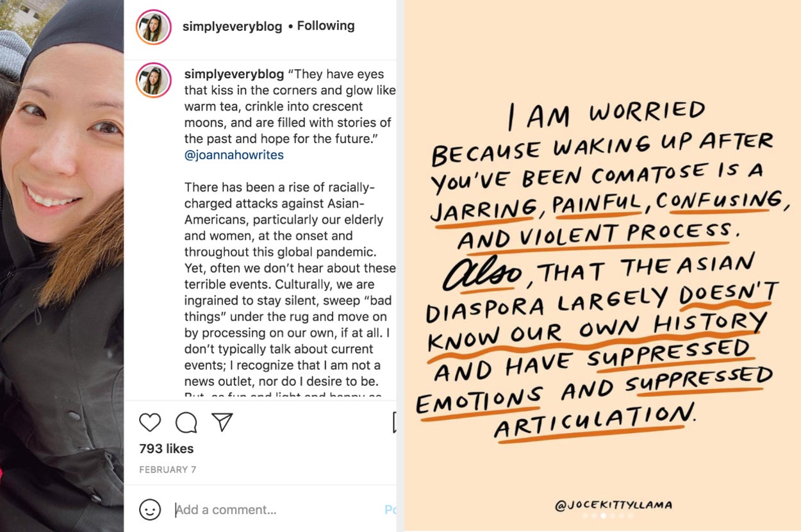Open the @joannahowrites mention link
Image resolution: width=801 pixels, height=532 pixels.
[234, 155]
